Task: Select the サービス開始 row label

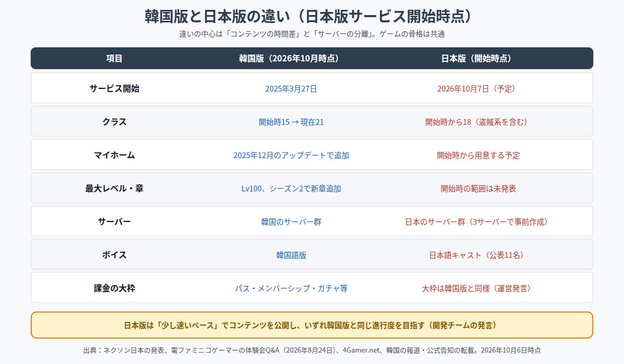Action: pyautogui.click(x=114, y=88)
